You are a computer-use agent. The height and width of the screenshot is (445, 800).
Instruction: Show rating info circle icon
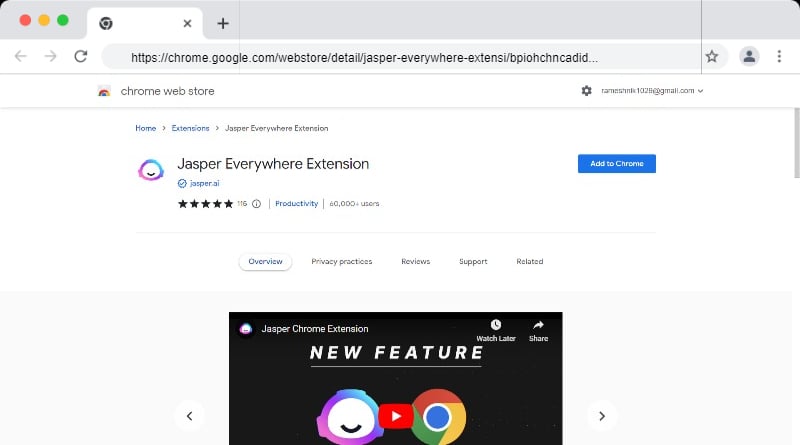(257, 204)
